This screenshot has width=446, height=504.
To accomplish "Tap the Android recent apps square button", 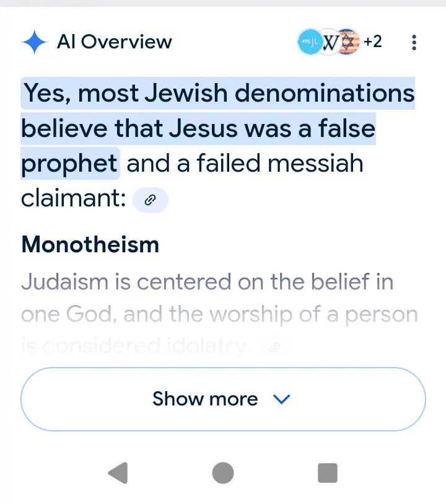I will click(x=327, y=473).
